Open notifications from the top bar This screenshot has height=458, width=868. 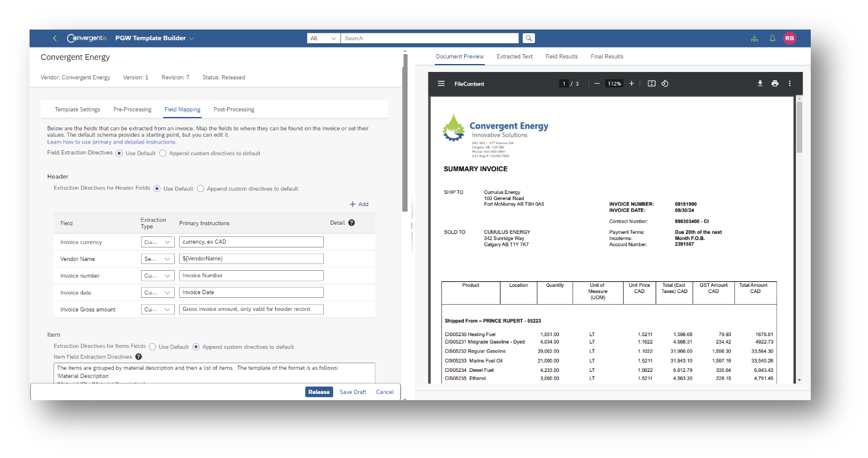tap(772, 38)
